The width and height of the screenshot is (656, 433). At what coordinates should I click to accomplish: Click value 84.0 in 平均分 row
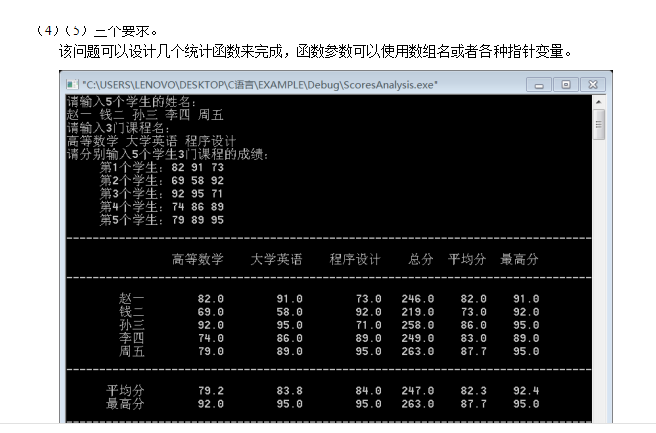click(x=368, y=391)
